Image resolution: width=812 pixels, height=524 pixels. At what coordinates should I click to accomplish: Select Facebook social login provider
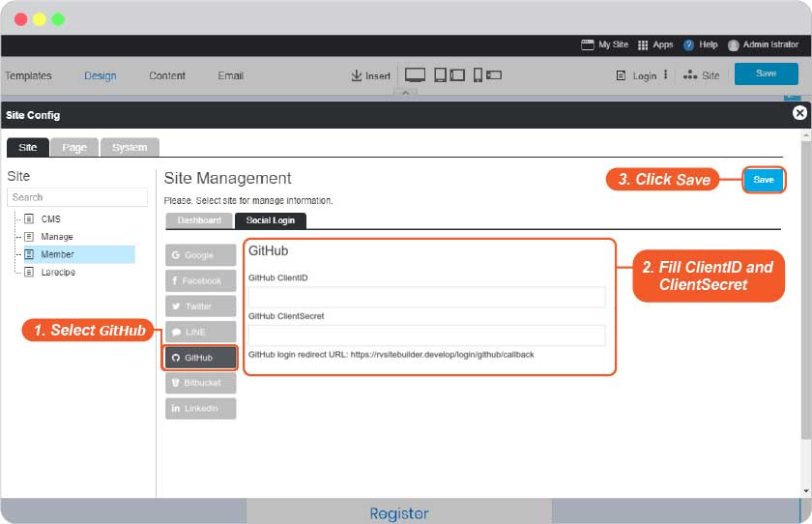coord(200,280)
